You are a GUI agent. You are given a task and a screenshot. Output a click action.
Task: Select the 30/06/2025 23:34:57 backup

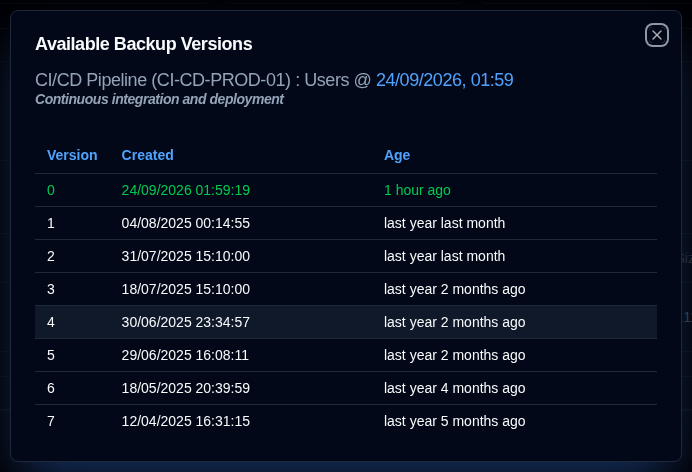coord(186,322)
